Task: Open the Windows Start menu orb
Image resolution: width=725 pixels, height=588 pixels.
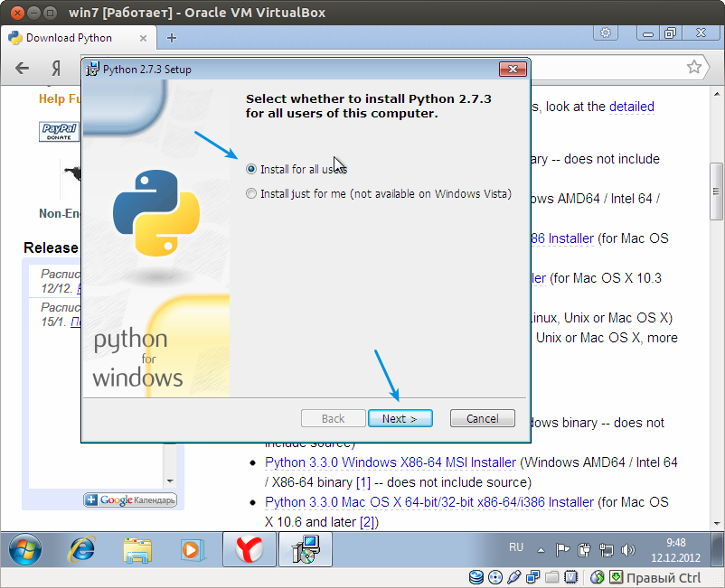Action: 25,549
